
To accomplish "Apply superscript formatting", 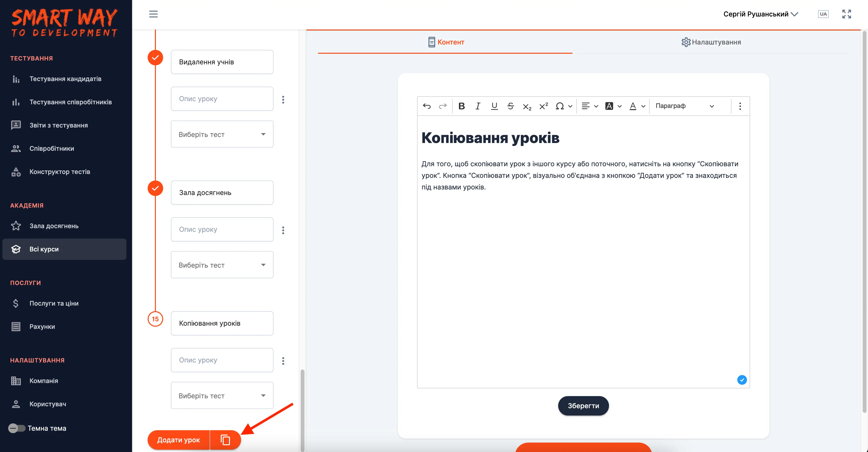I will [543, 106].
